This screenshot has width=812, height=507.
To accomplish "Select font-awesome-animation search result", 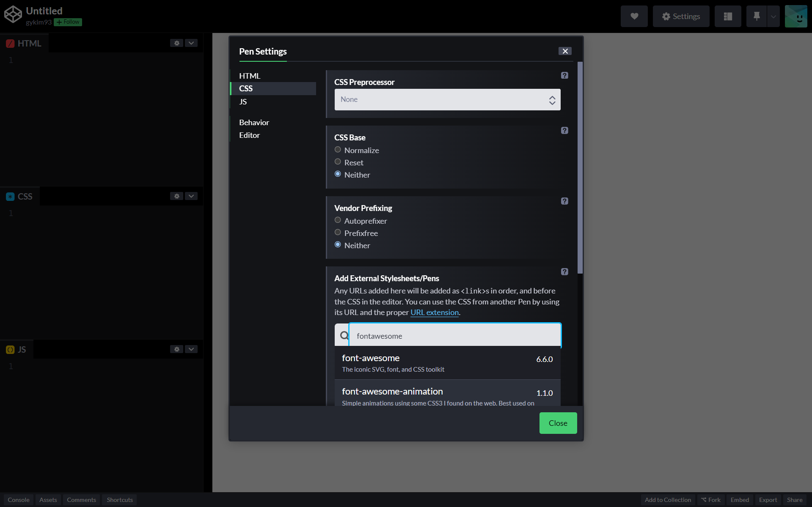I will [x=447, y=393].
